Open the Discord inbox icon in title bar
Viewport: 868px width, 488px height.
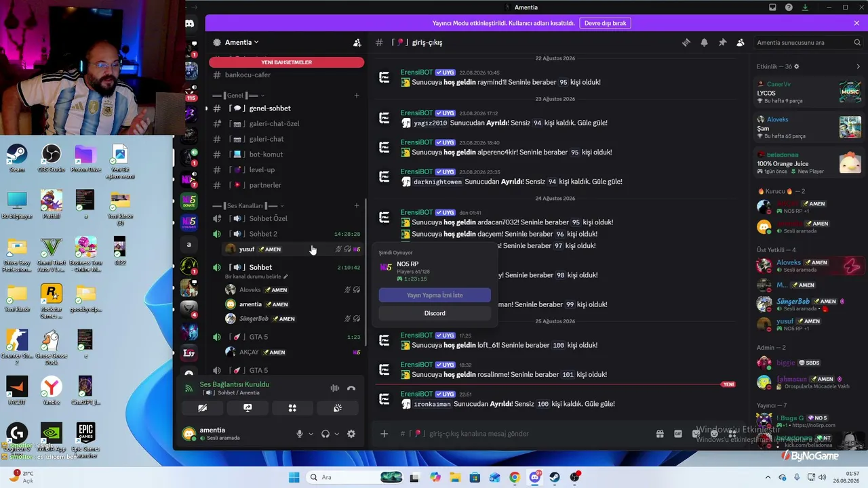[x=772, y=7]
